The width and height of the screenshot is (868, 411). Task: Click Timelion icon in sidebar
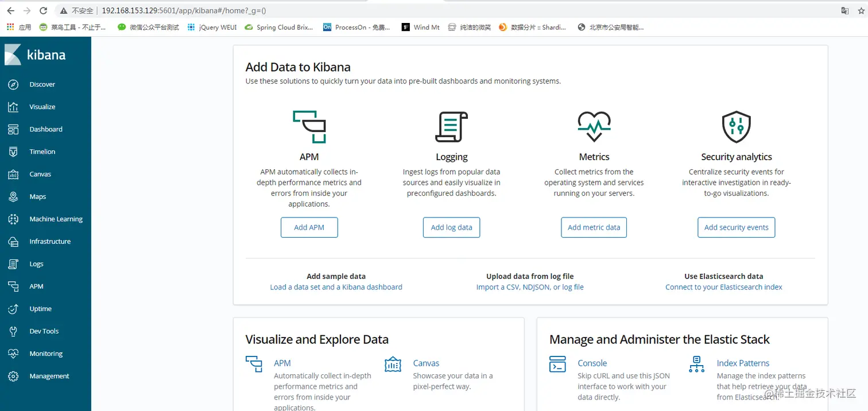pos(13,152)
